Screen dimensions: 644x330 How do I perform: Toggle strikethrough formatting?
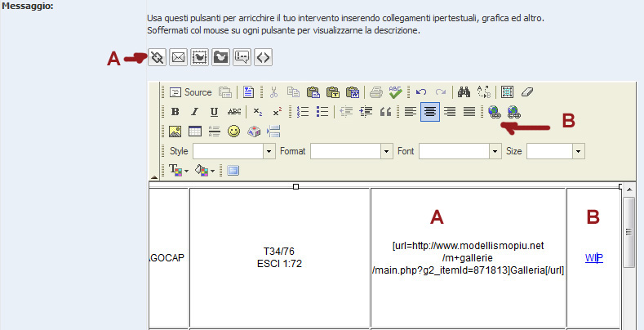[x=234, y=112]
